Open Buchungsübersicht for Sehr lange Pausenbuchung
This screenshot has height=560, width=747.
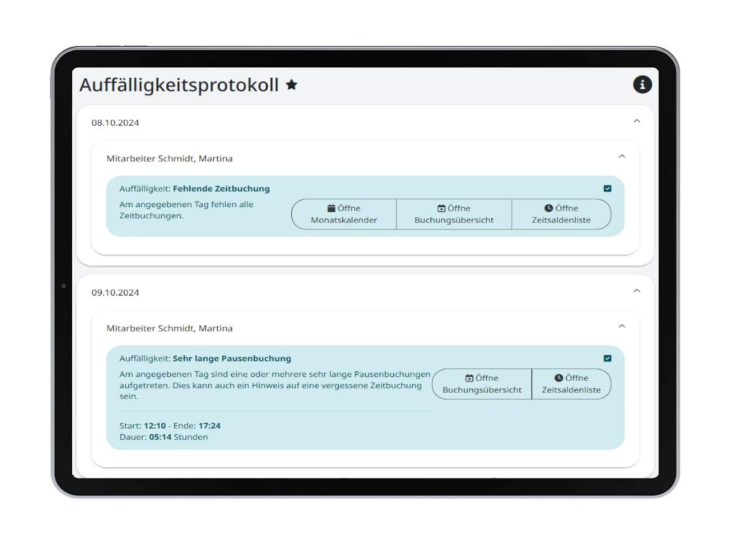click(x=482, y=384)
